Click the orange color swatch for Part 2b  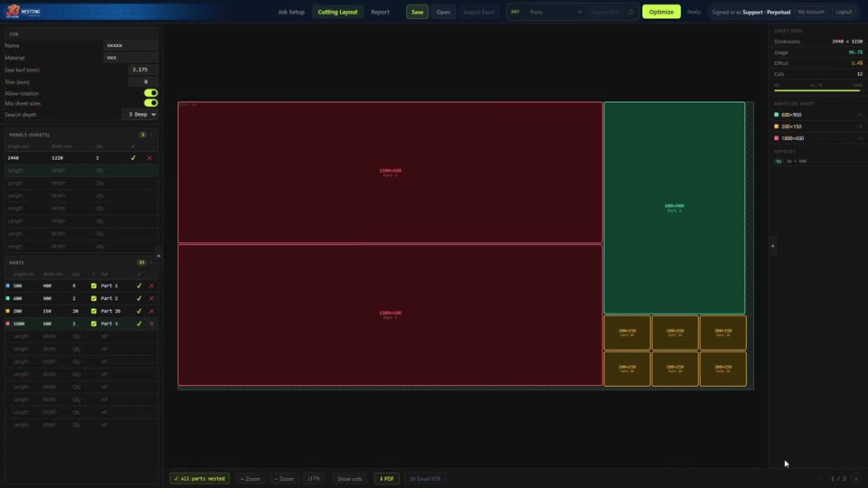click(x=8, y=312)
